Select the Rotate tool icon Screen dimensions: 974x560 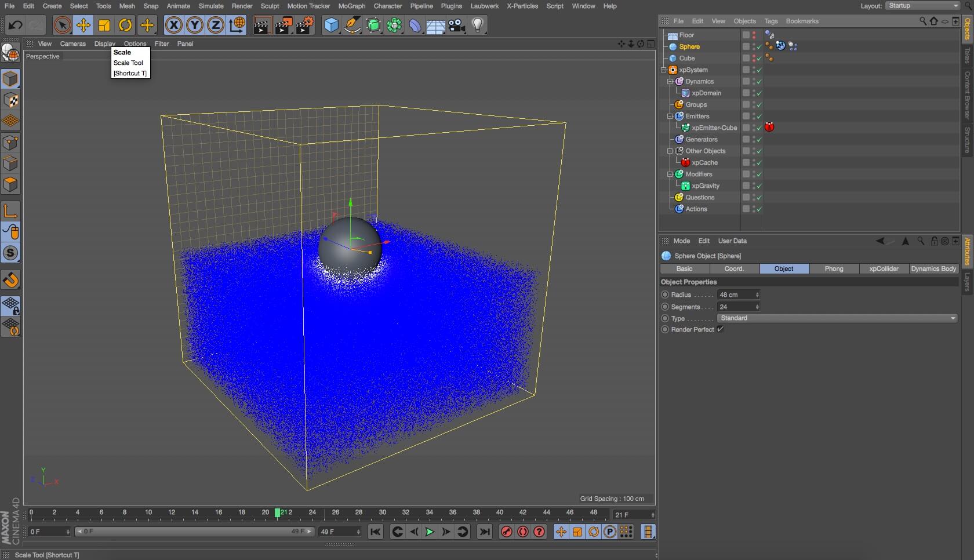[x=125, y=25]
